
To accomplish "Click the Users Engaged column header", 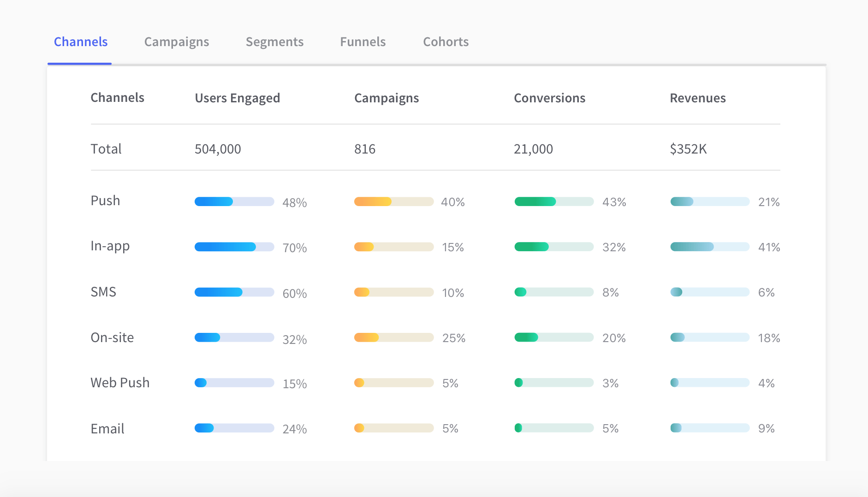I will 237,98.
